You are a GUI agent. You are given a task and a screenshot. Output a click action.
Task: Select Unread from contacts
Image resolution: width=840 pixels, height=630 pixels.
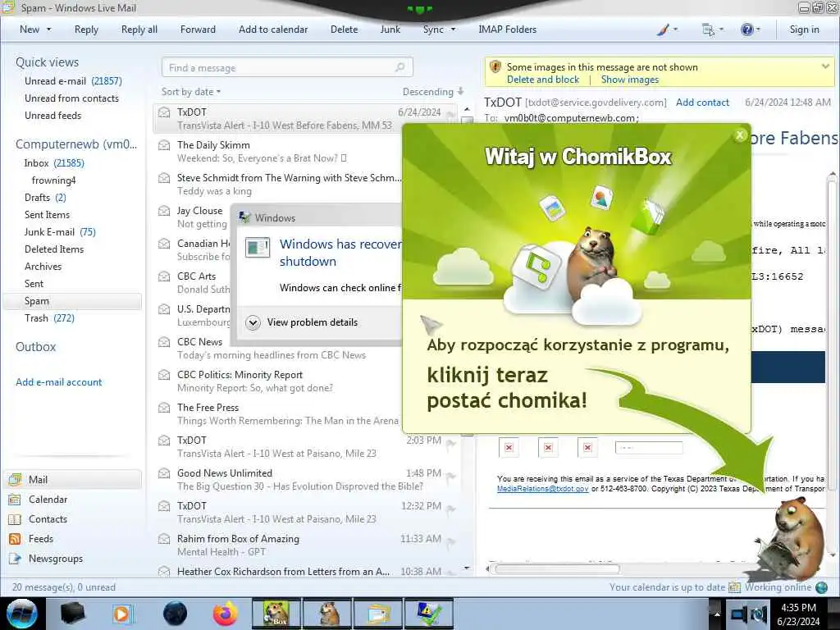click(72, 98)
